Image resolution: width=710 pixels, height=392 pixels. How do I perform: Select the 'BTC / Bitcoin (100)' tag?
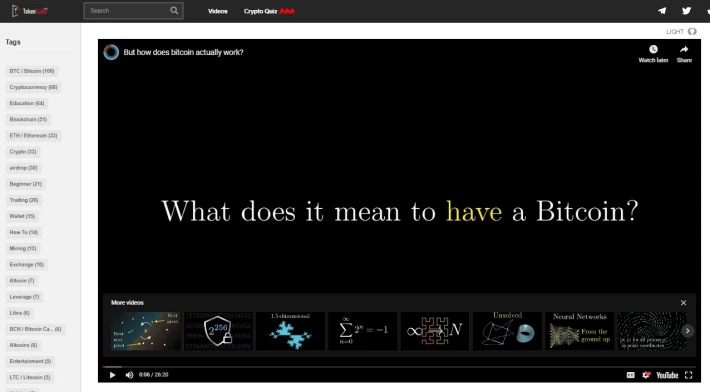[x=32, y=71]
